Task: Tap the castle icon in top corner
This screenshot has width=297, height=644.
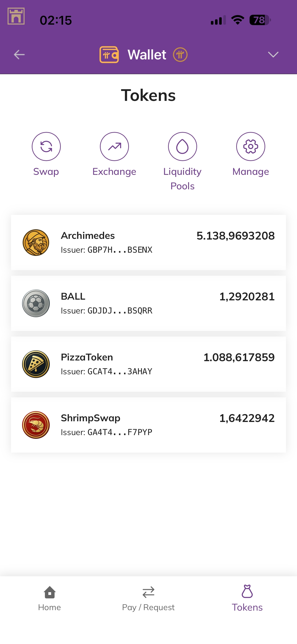Action: pos(16,16)
